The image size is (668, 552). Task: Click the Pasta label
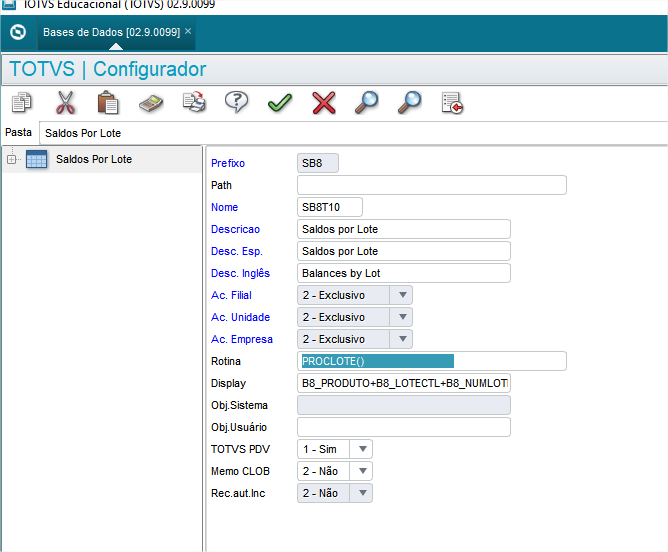pos(18,132)
